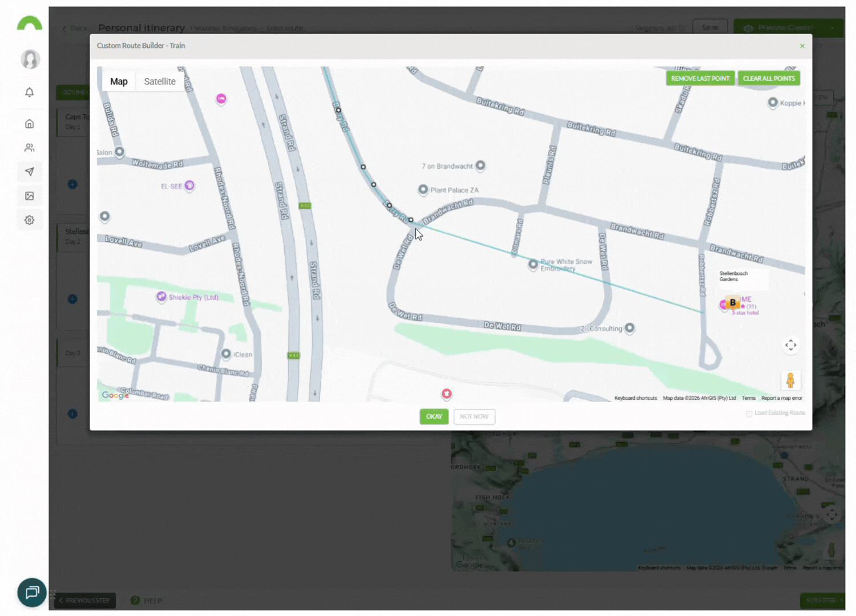Click Report a map error link
The height and width of the screenshot is (616, 856).
click(782, 398)
